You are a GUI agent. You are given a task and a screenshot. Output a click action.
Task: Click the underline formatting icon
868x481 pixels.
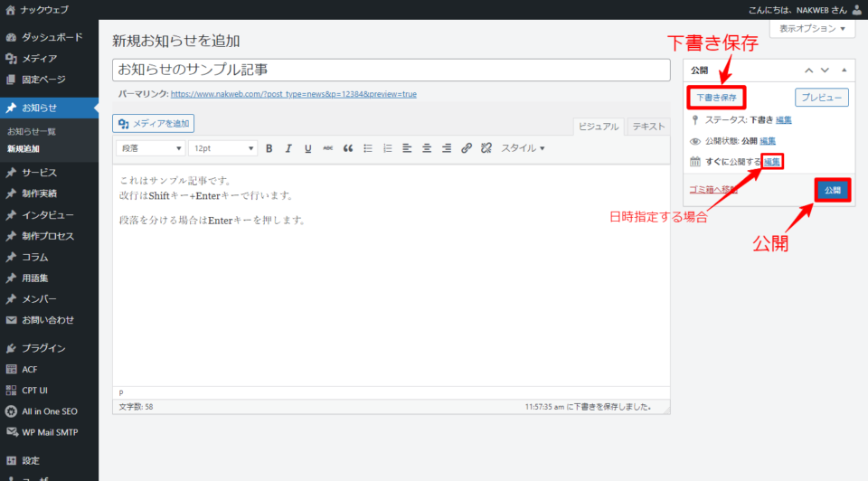click(x=308, y=148)
